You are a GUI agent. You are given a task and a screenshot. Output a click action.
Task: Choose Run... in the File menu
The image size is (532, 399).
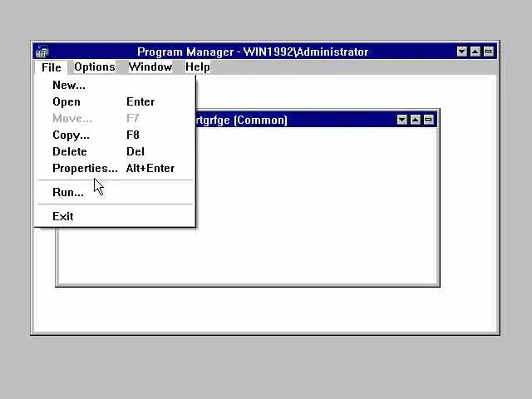click(115, 192)
